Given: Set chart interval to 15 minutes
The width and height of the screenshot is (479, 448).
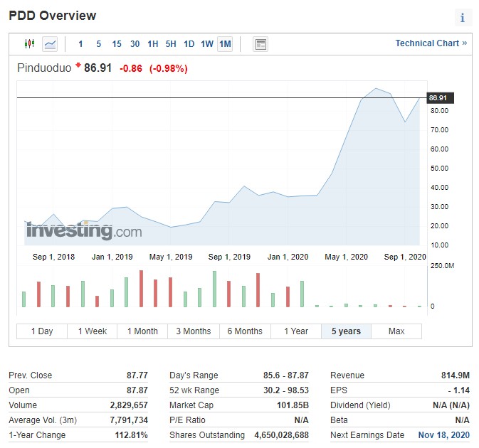Looking at the screenshot, I should click(x=117, y=44).
